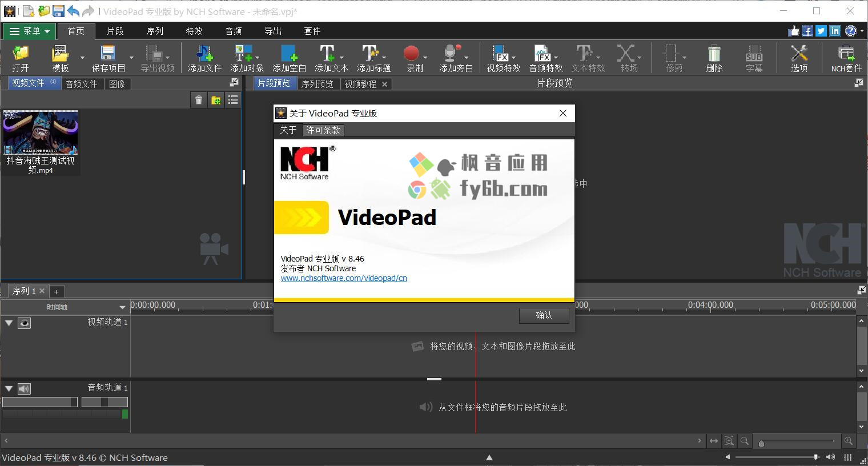The height and width of the screenshot is (466, 868).
Task: Collapse 音频轨道 1 with triangle
Action: point(9,389)
